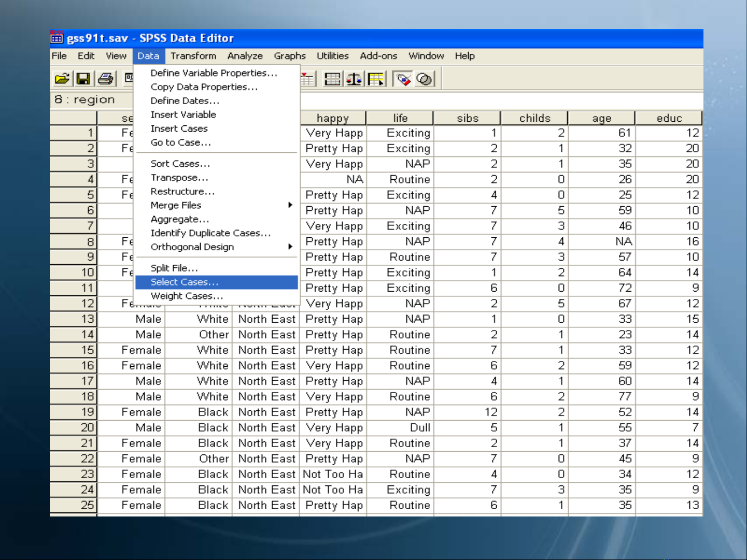The height and width of the screenshot is (560, 747).
Task: Click the Weight Cases scale icon
Action: pos(354,79)
